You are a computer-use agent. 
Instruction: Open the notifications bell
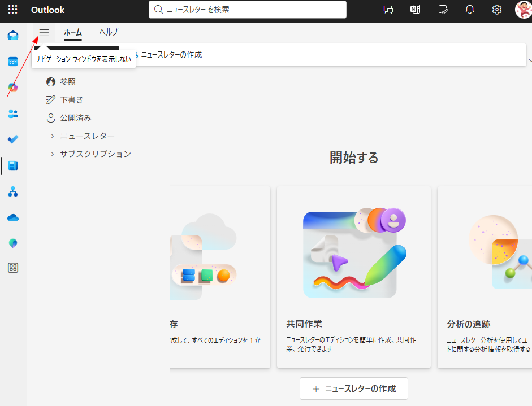pyautogui.click(x=469, y=10)
